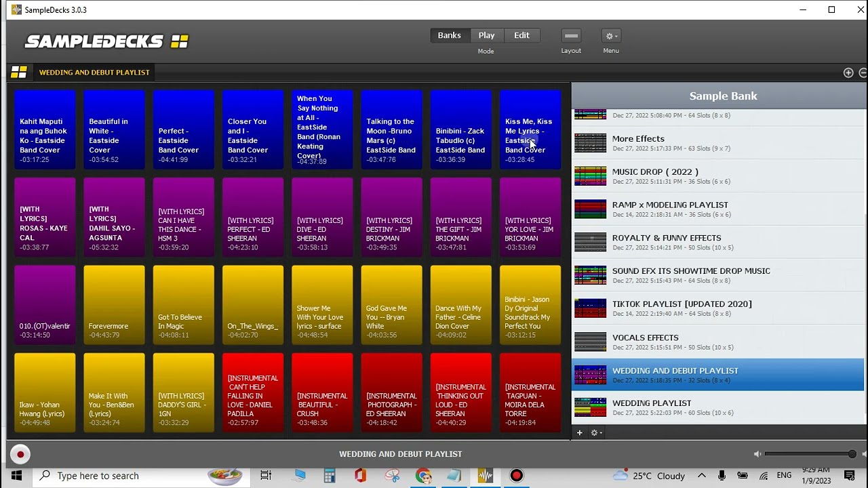Add a sample slot with plus circle icon
The image size is (868, 488).
pyautogui.click(x=848, y=73)
